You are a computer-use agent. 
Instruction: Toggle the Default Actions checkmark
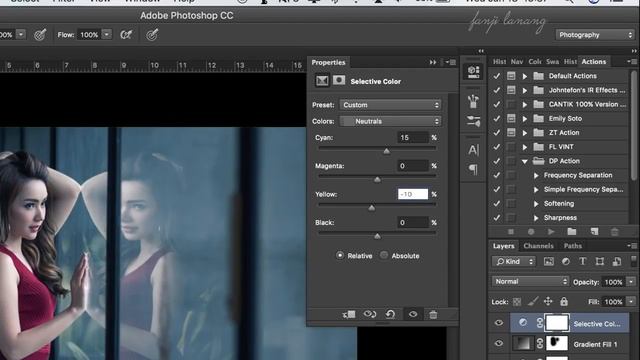pos(497,76)
